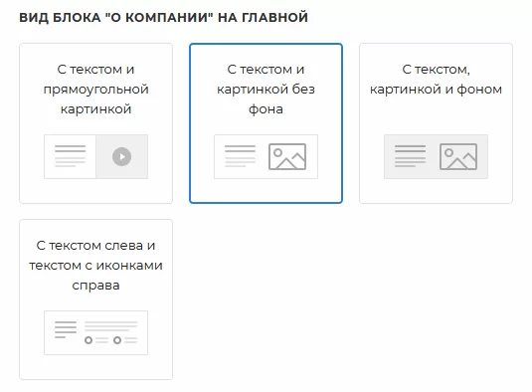Screen dimensions: 532x392
Task: Click the text-with-icons layout preview thumbnail
Action: click(96, 332)
